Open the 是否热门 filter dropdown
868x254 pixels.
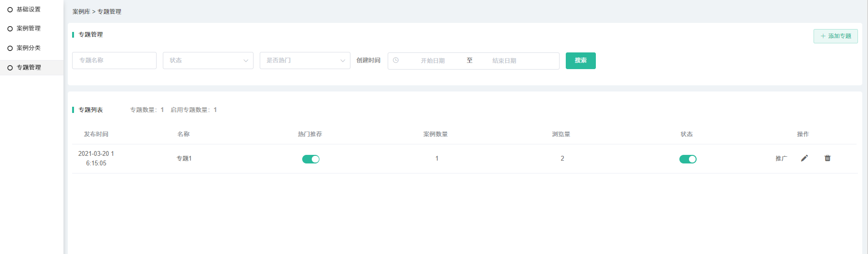[305, 61]
